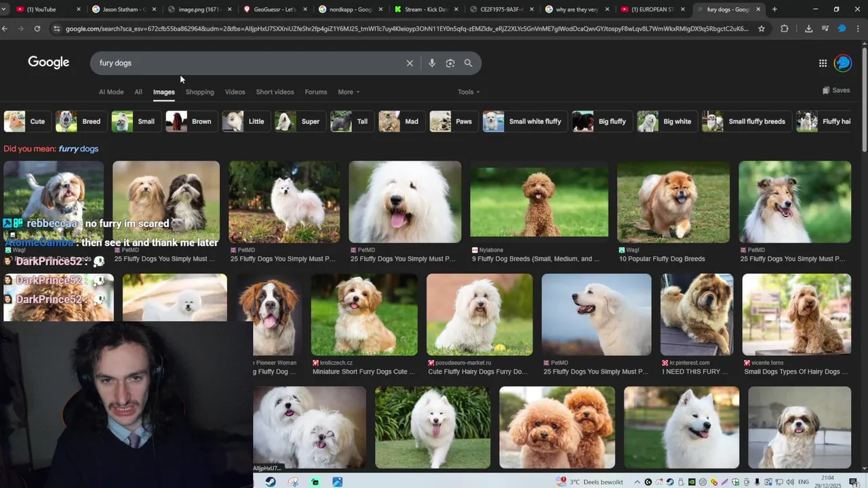Switch to the Jason Statham browser tab
This screenshot has width=868, height=488.
click(x=123, y=9)
